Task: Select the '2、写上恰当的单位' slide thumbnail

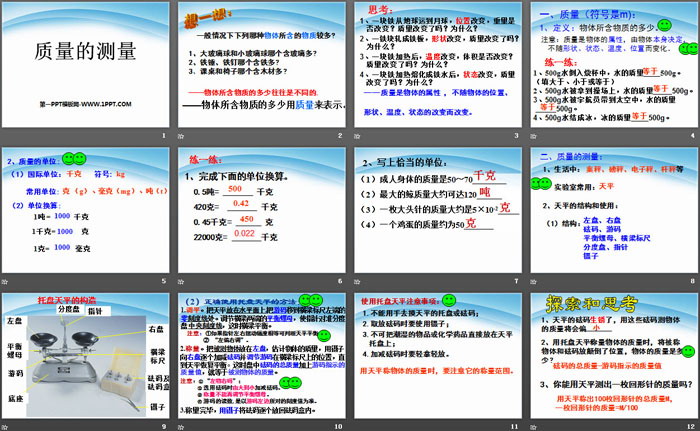Action: pos(438,210)
